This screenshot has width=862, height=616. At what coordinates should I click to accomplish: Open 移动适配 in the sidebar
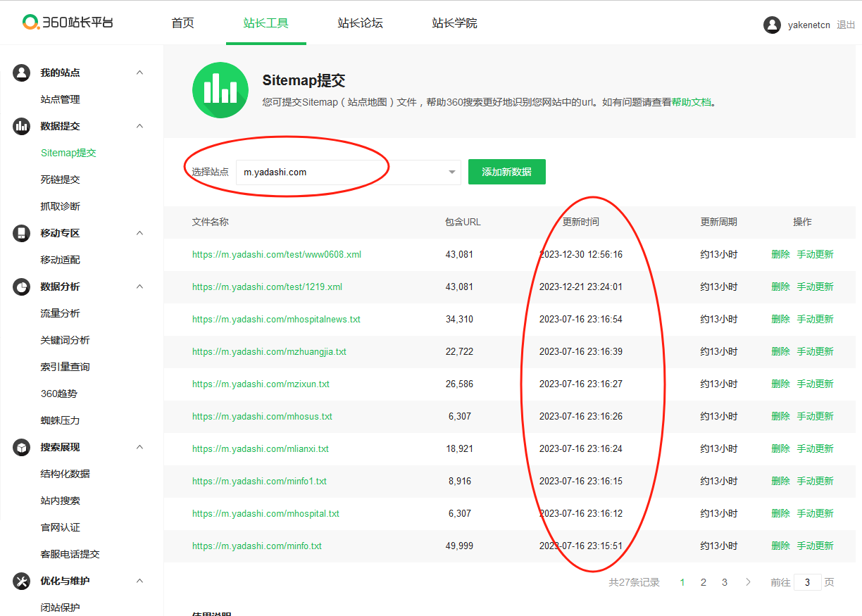61,260
